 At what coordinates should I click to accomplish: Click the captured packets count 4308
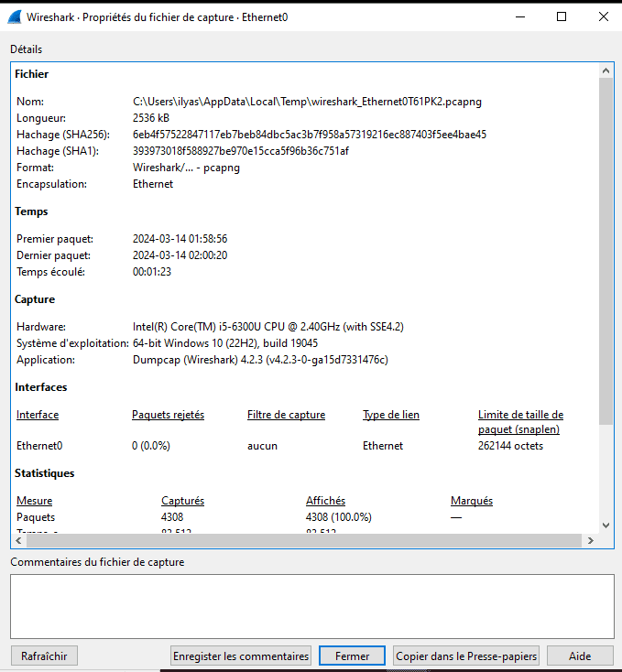(x=172, y=517)
